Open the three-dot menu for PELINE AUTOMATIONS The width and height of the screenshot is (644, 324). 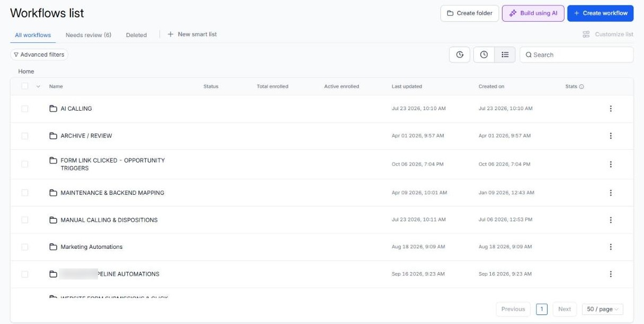click(611, 274)
